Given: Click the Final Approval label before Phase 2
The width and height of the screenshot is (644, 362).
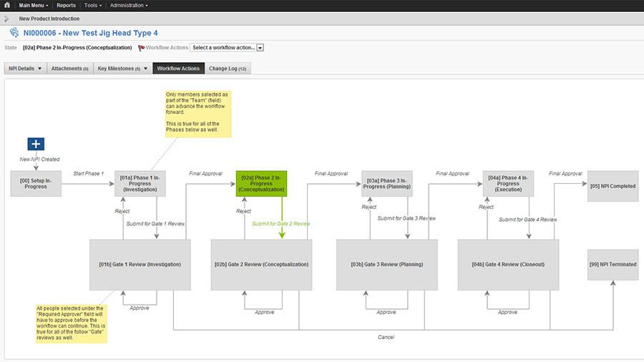Looking at the screenshot, I should [x=205, y=174].
